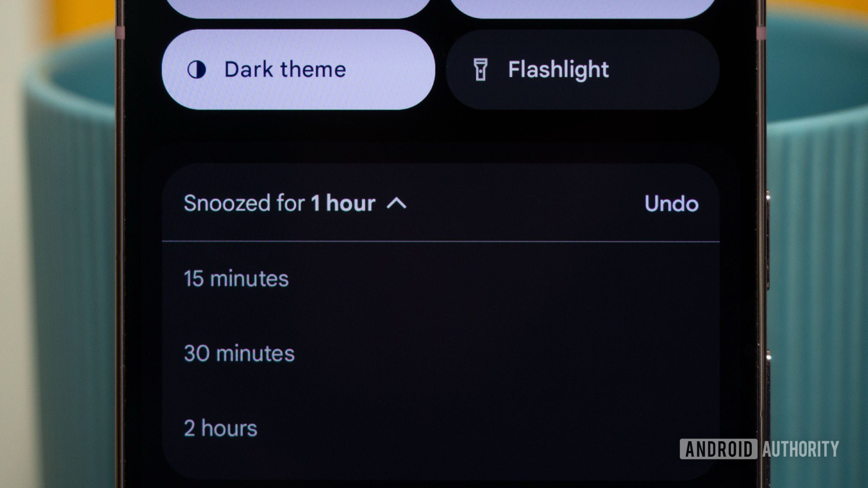Collapse snooze options with the up chevron
868x488 pixels.
click(396, 203)
